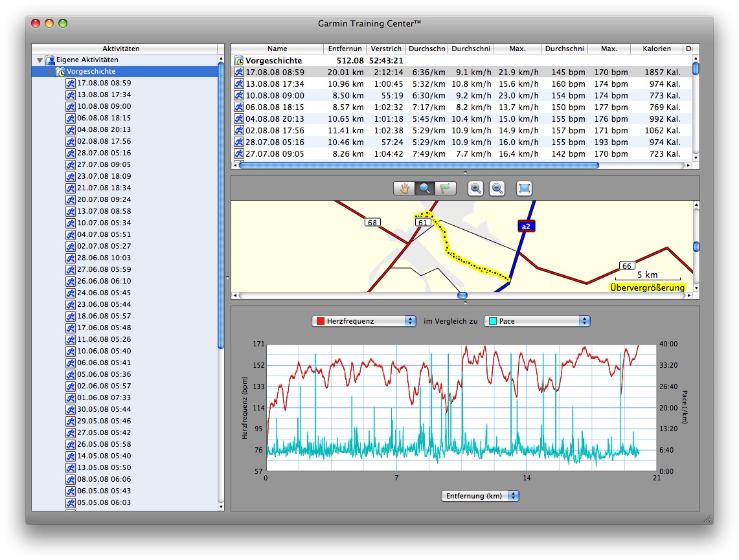Select the hand pan tool on map
Image resolution: width=739 pixels, height=560 pixels.
(x=404, y=188)
